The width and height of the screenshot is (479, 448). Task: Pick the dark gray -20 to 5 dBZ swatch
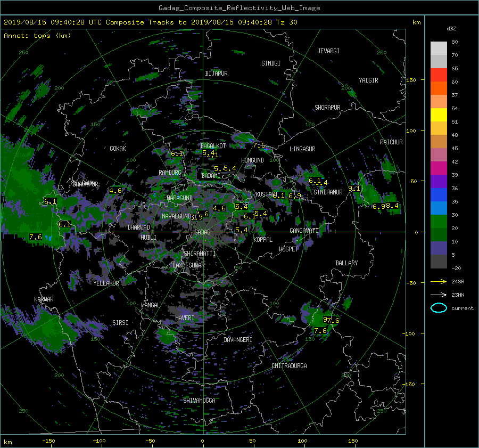pos(439,261)
